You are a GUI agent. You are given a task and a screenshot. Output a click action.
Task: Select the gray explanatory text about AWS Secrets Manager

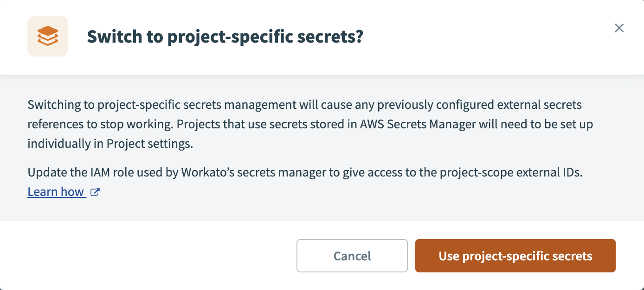(310, 124)
